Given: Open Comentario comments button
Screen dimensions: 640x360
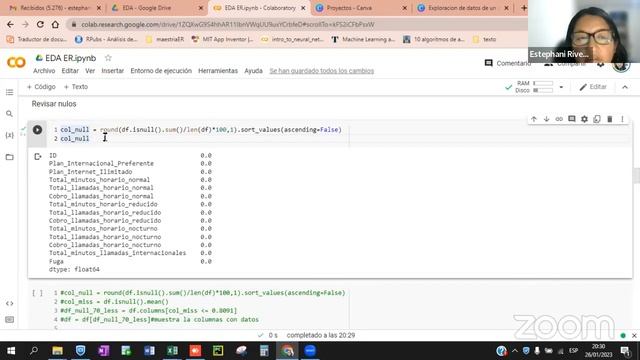Looking at the screenshot, I should coord(507,63).
